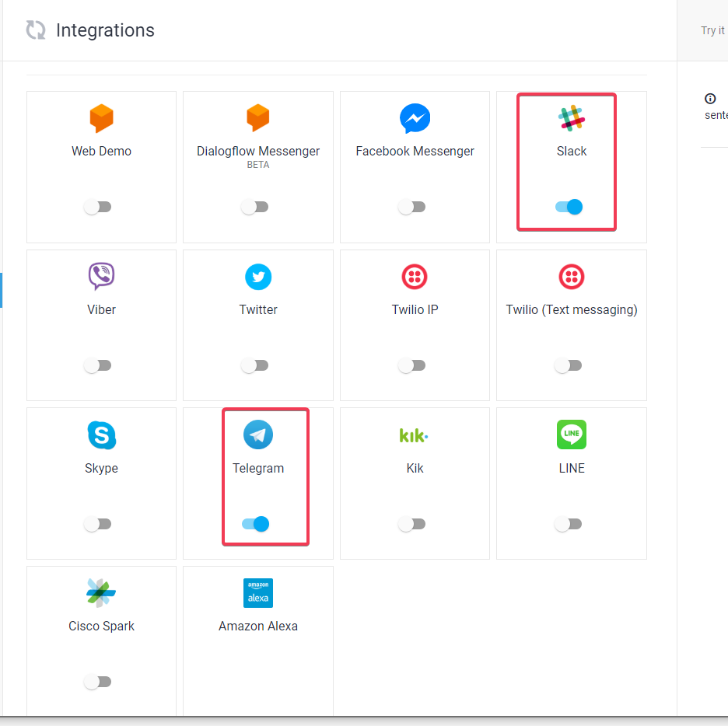Click the Web Demo orange cube icon
This screenshot has width=728, height=726.
[101, 118]
